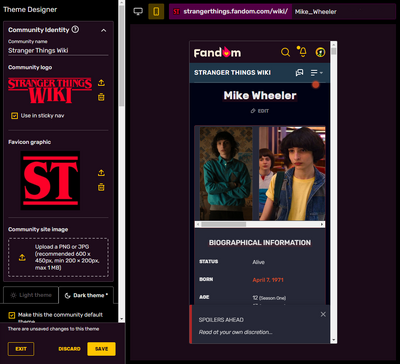Edit the Community name field
The width and height of the screenshot is (400, 364).
tap(58, 51)
